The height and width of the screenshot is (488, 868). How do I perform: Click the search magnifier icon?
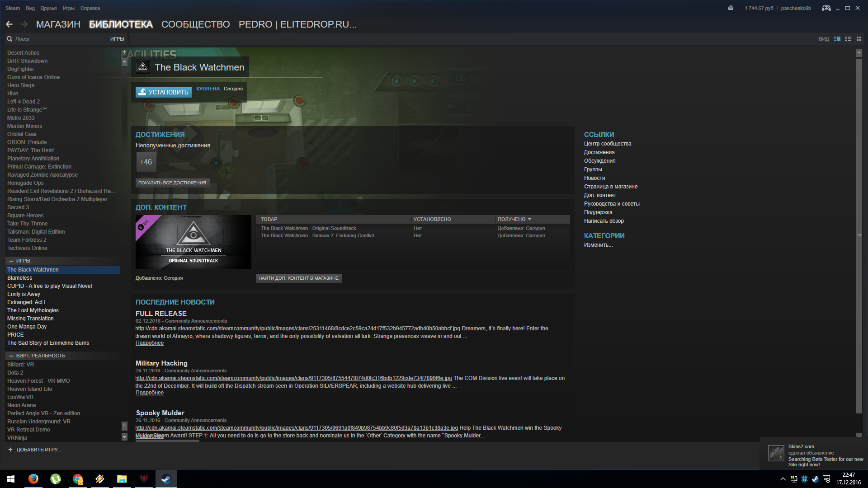9,39
